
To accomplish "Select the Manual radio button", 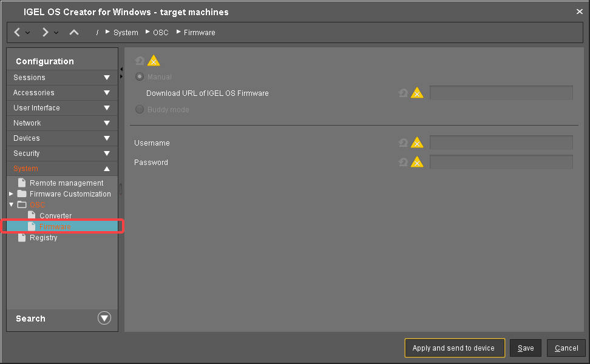I will (x=140, y=77).
